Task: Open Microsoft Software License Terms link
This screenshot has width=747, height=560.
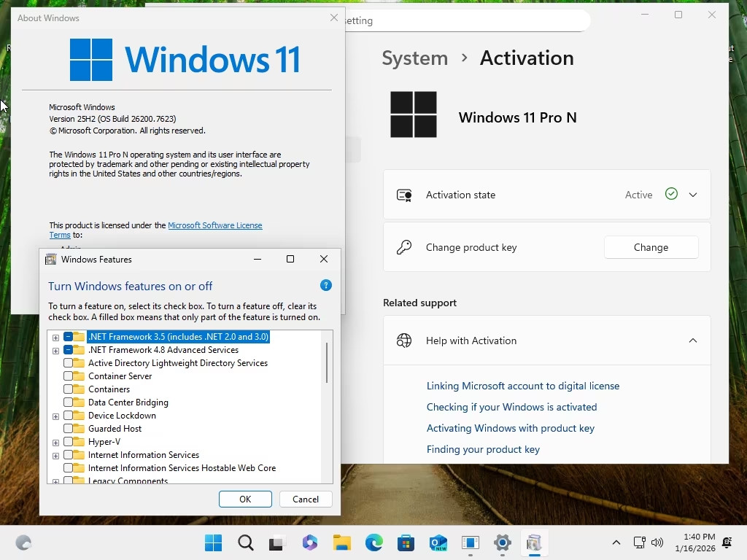Action: coord(215,225)
